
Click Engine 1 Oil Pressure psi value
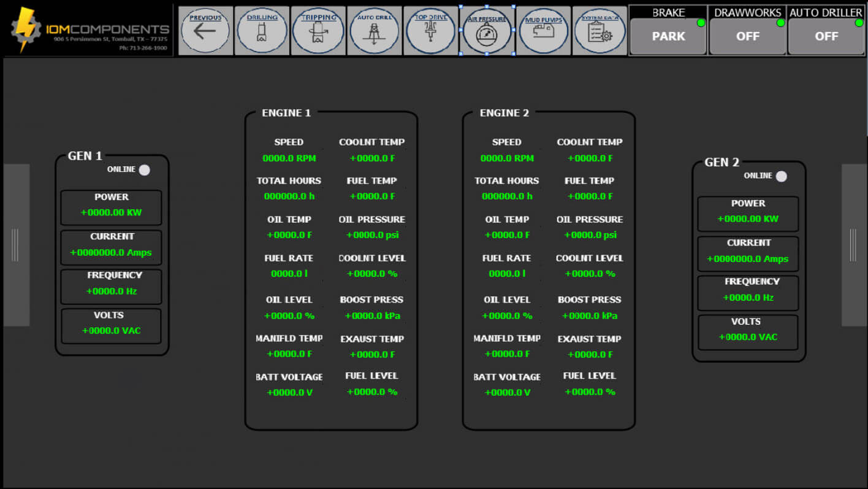[372, 235]
